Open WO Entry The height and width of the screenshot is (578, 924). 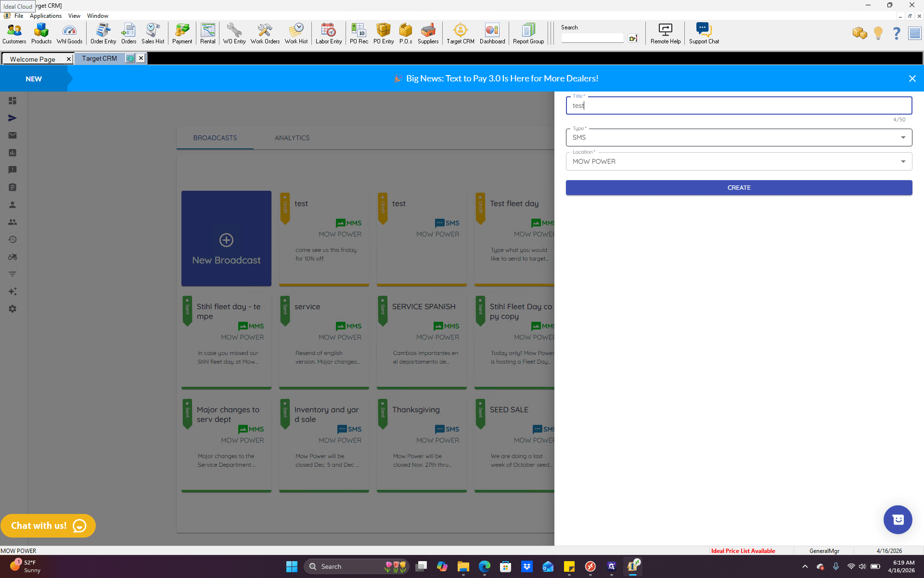tap(234, 34)
